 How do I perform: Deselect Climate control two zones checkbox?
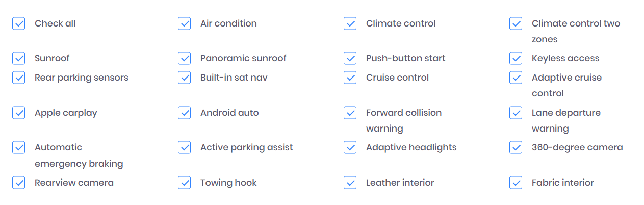point(516,23)
